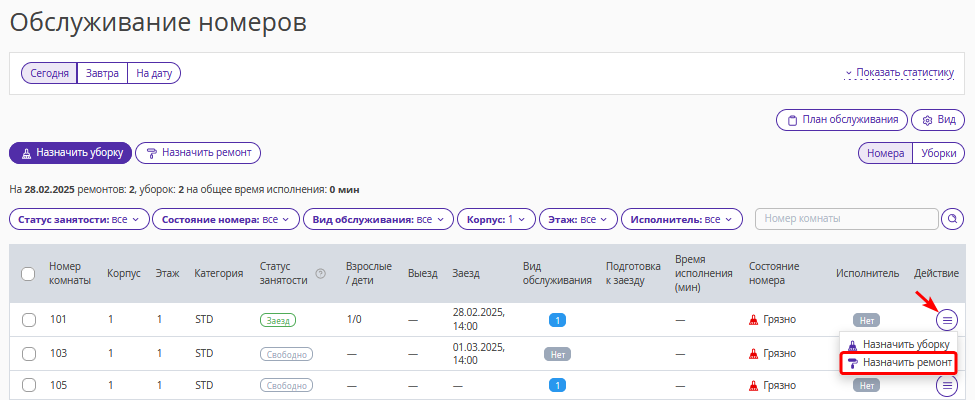Click the red dirty icon in row 101

click(x=754, y=320)
